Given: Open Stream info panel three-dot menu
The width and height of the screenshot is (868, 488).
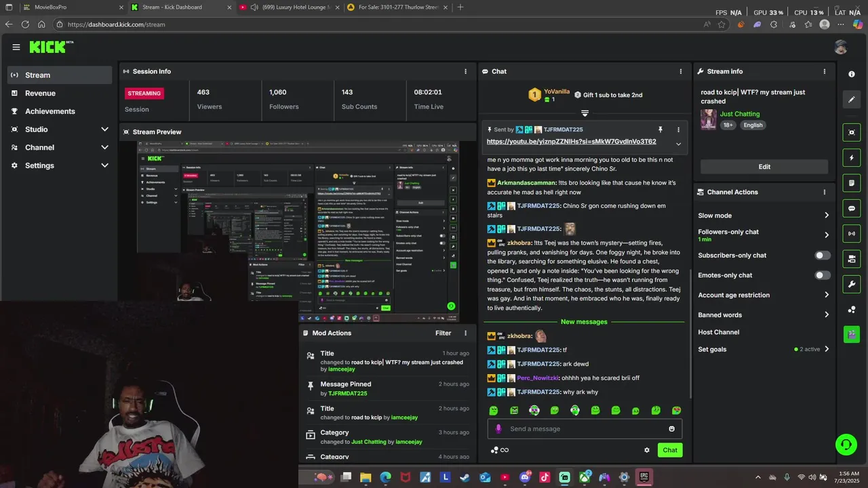Looking at the screenshot, I should click(x=825, y=71).
